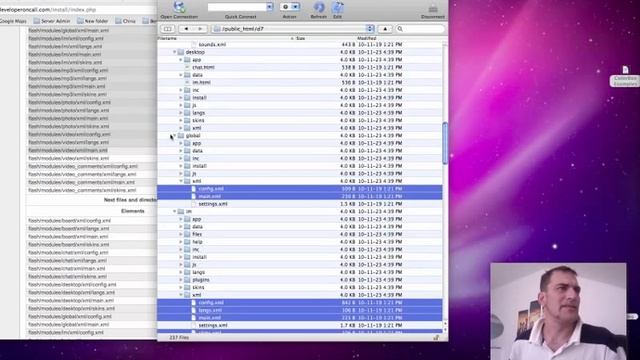Click the search field in file browser
Screen dimensions: 640x360
point(420,29)
